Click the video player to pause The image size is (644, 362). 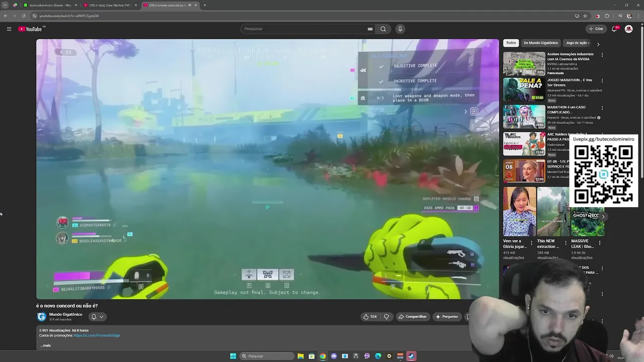(267, 169)
